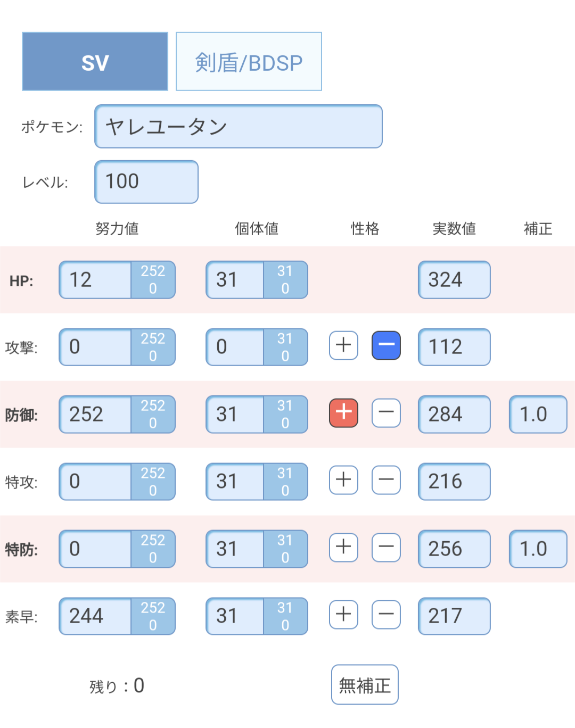Toggle 攻撃 nature plus button
575x728 pixels.
pyautogui.click(x=343, y=345)
